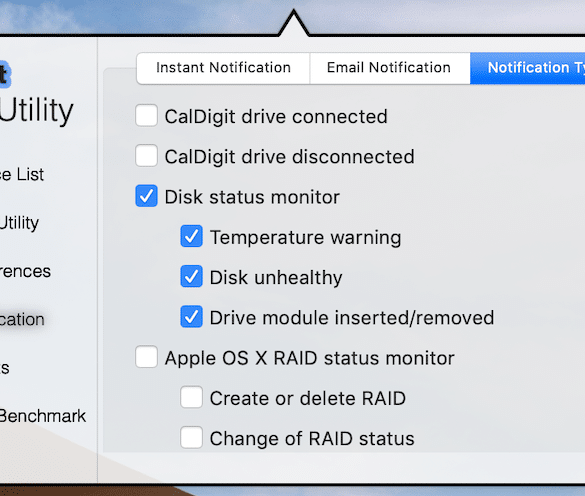Viewport: 585px width, 496px height.
Task: Check Change of RAID status
Action: coord(191,437)
